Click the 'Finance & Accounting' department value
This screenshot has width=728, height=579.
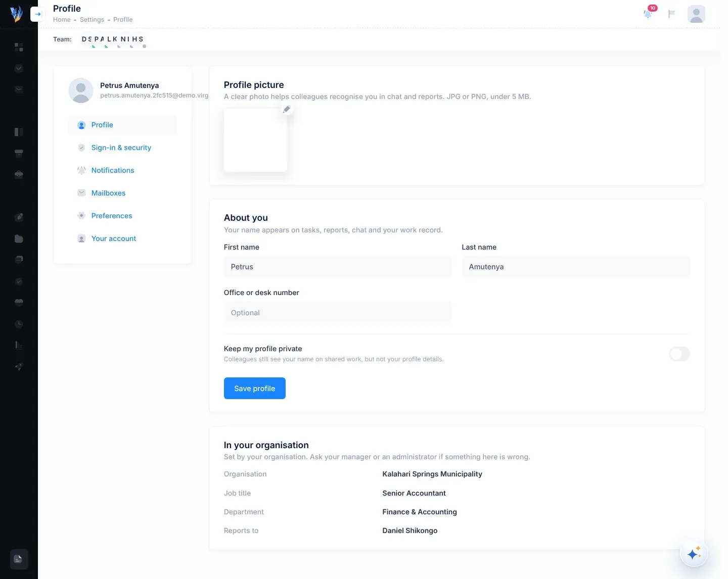coord(420,512)
